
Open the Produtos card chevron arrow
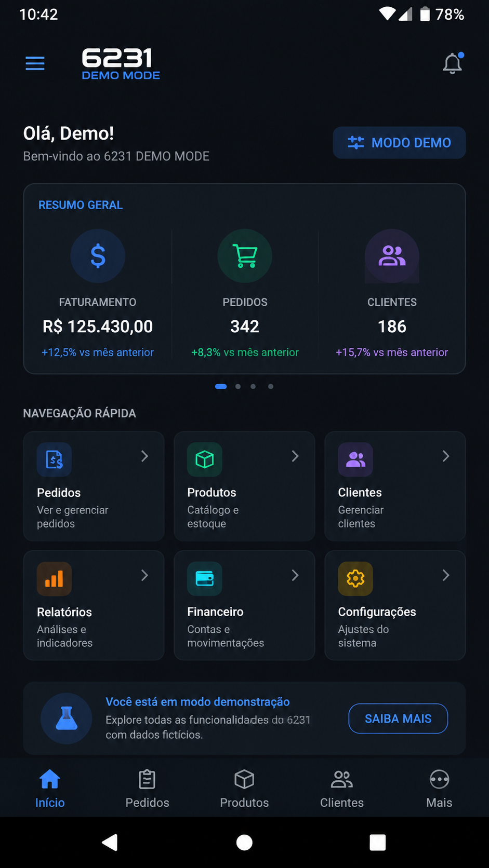[x=295, y=456]
